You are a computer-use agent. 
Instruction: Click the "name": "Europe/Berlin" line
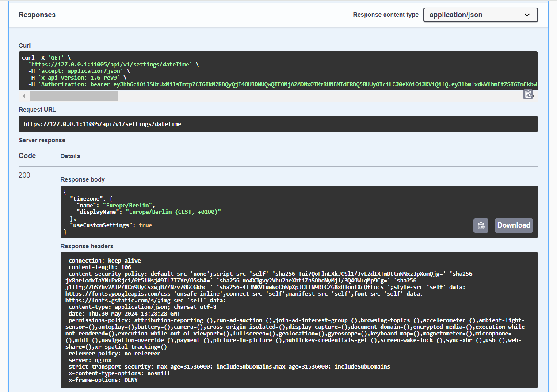(x=116, y=206)
